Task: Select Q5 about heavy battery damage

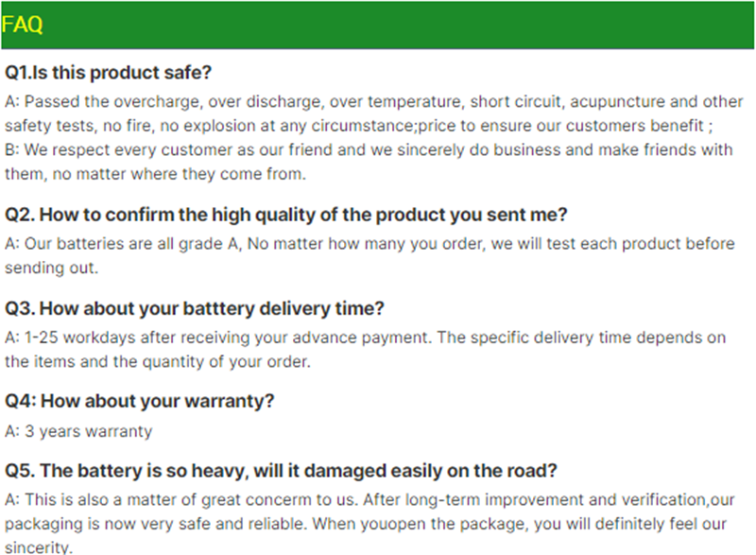Action: click(281, 471)
